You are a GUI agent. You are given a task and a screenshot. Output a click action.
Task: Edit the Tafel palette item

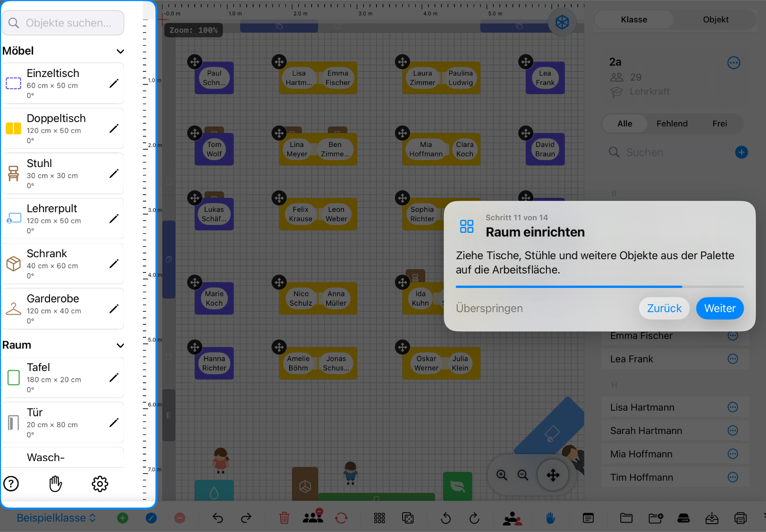(x=114, y=378)
